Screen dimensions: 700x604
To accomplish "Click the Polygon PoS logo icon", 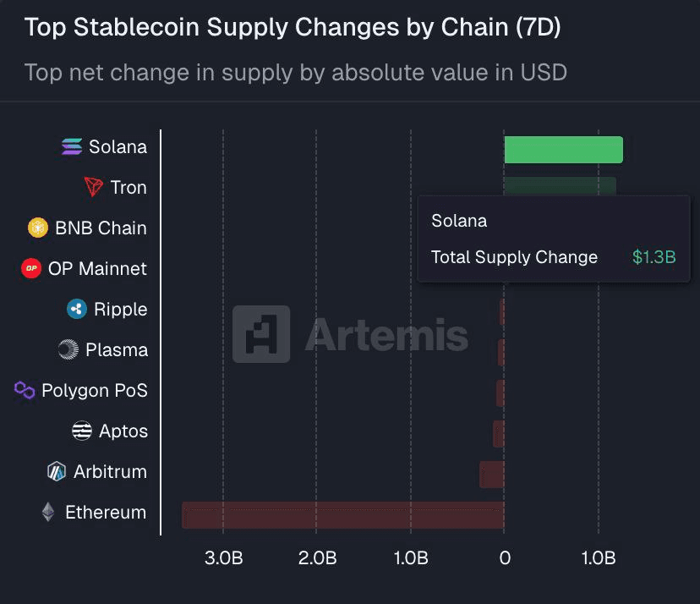I will point(25,390).
